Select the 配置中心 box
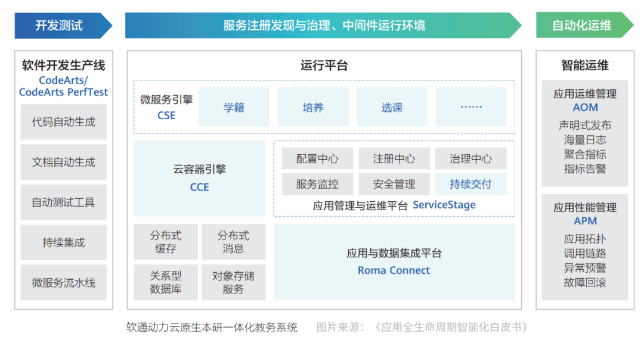This screenshot has width=644, height=343. [317, 159]
